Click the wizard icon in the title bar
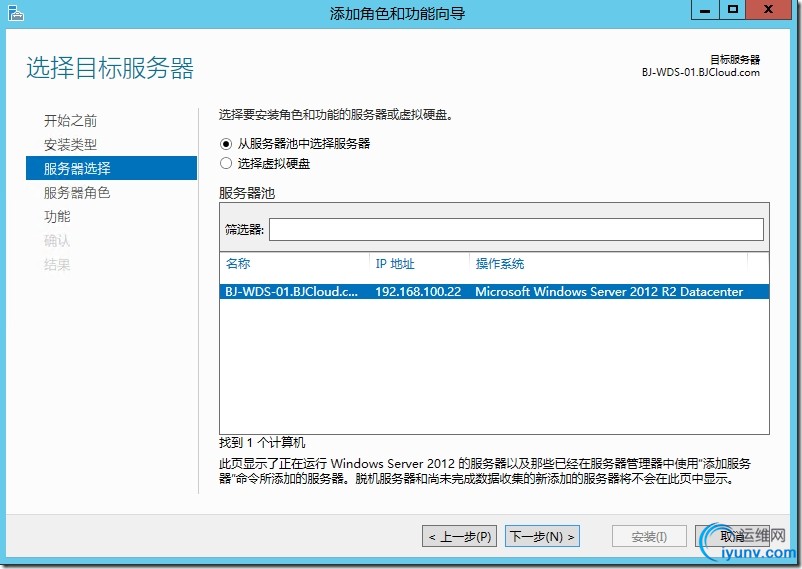The height and width of the screenshot is (569, 802). [16, 12]
